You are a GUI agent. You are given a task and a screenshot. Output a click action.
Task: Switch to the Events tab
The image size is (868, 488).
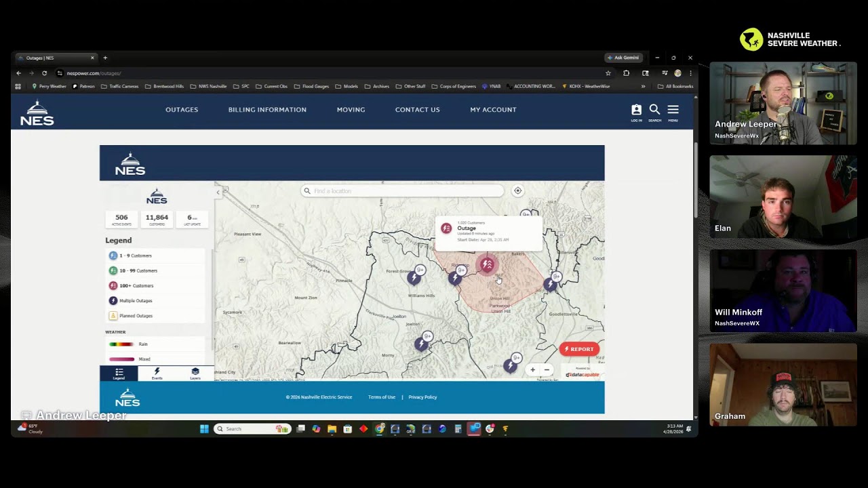[157, 373]
